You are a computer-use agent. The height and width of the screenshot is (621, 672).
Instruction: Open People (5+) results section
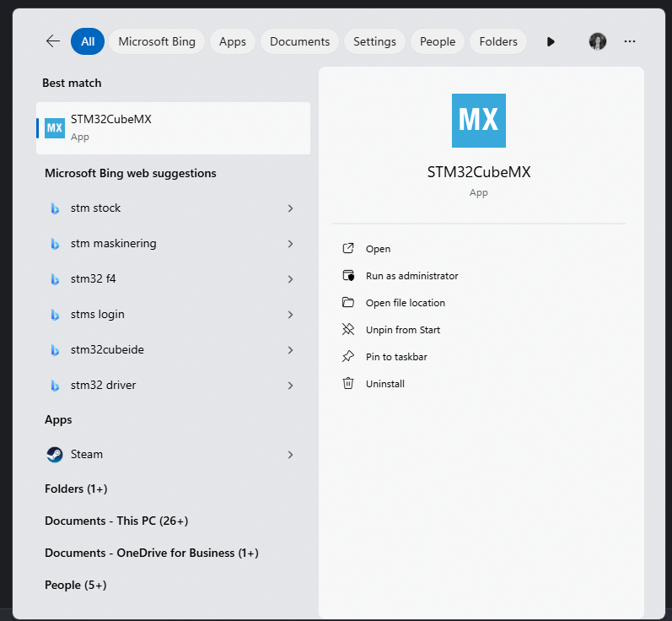75,585
